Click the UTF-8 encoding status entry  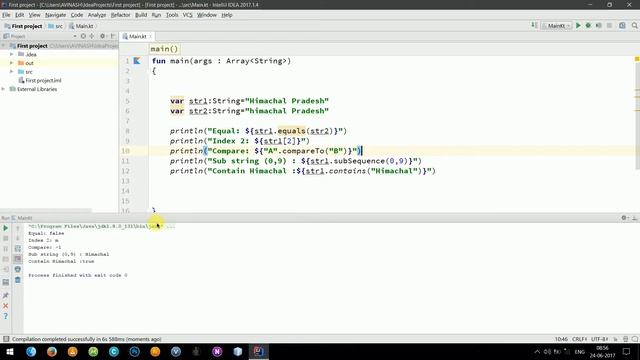(600, 339)
